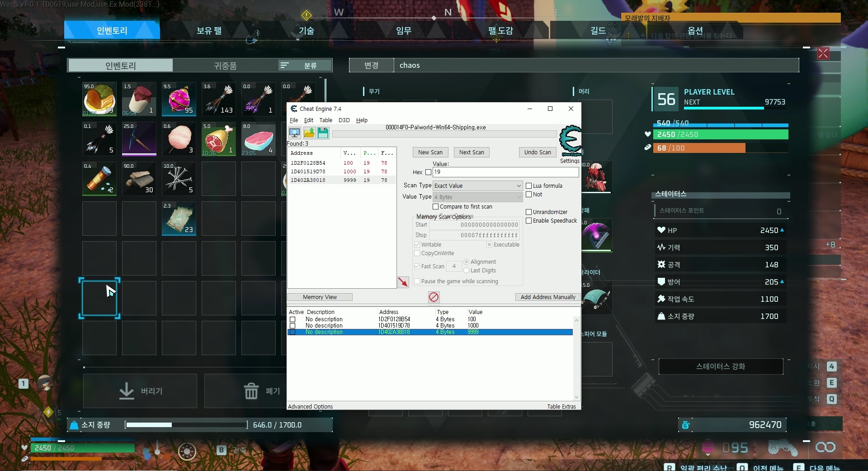The height and width of the screenshot is (471, 868).
Task: Activate the address 1D2F0128B54 freeze checkbox
Action: pyautogui.click(x=292, y=319)
